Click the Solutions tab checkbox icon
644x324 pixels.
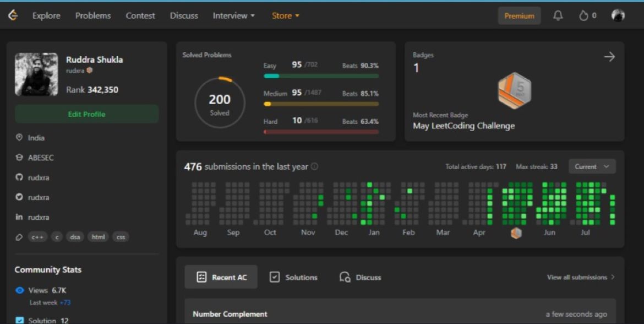coord(274,277)
